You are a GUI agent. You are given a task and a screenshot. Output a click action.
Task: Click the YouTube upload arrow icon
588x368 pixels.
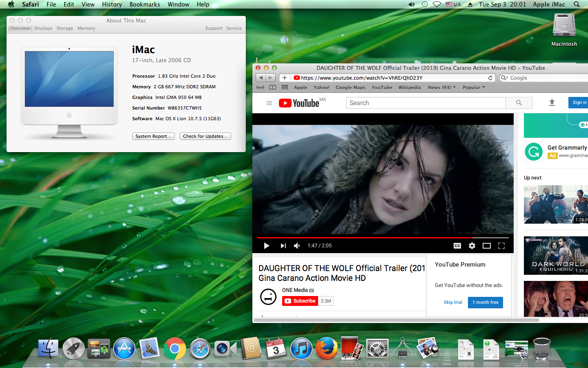(x=552, y=103)
